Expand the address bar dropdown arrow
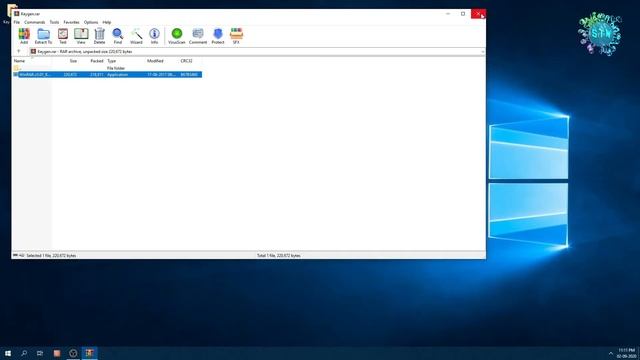The height and width of the screenshot is (360, 640). point(482,52)
